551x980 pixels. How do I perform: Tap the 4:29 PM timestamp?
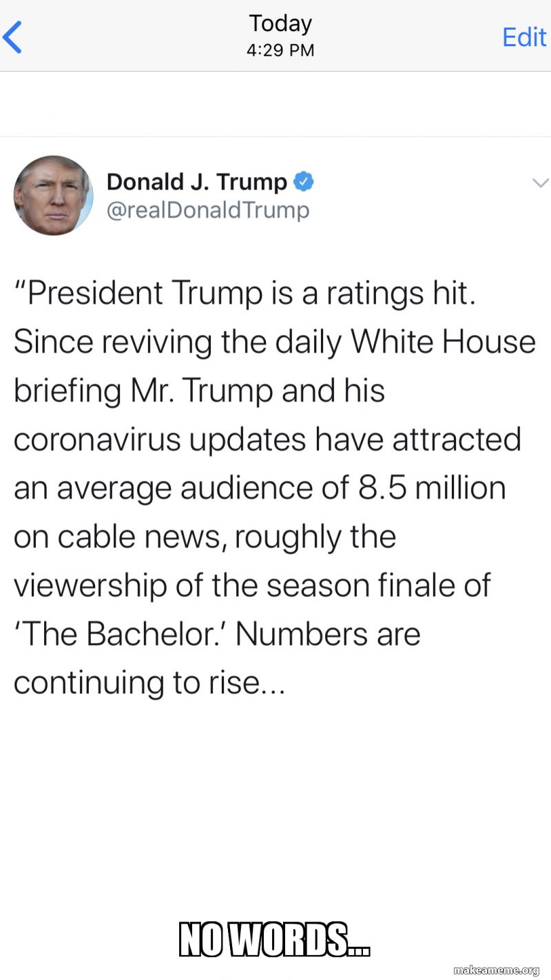click(280, 50)
